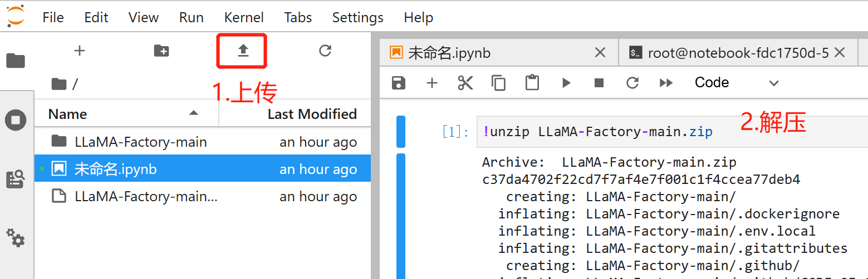Create a new folder in file browser
868x279 pixels.
pyautogui.click(x=161, y=51)
